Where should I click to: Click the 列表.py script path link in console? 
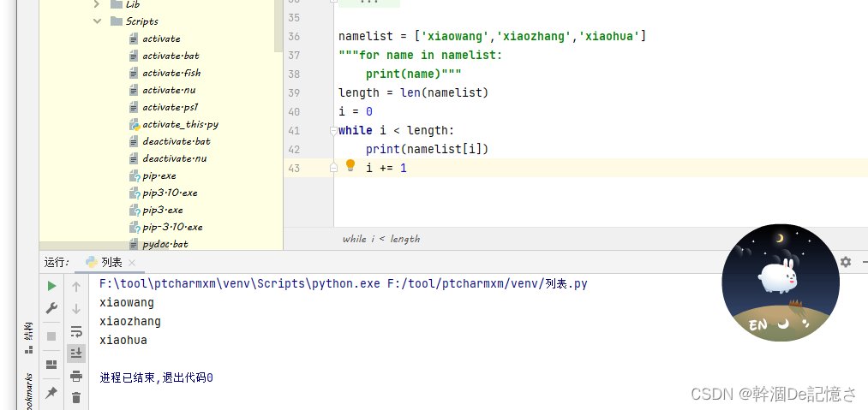(488, 284)
